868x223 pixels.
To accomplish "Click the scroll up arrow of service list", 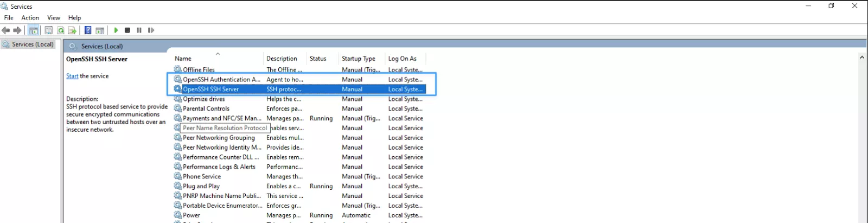I will [862, 57].
